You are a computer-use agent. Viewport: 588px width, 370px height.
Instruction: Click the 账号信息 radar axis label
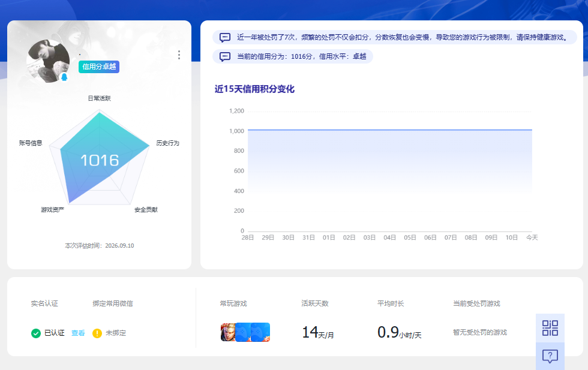coord(31,143)
